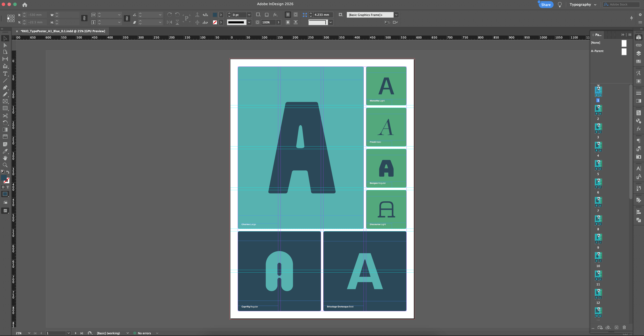Click the fill color swatch in control bar
This screenshot has height=336, width=644.
(x=215, y=15)
